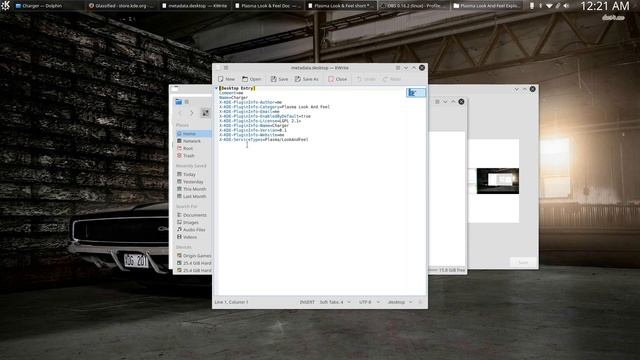Image resolution: width=640 pixels, height=360 pixels.
Task: Click the Dolphin folder icon in title bar
Action: click(179, 102)
